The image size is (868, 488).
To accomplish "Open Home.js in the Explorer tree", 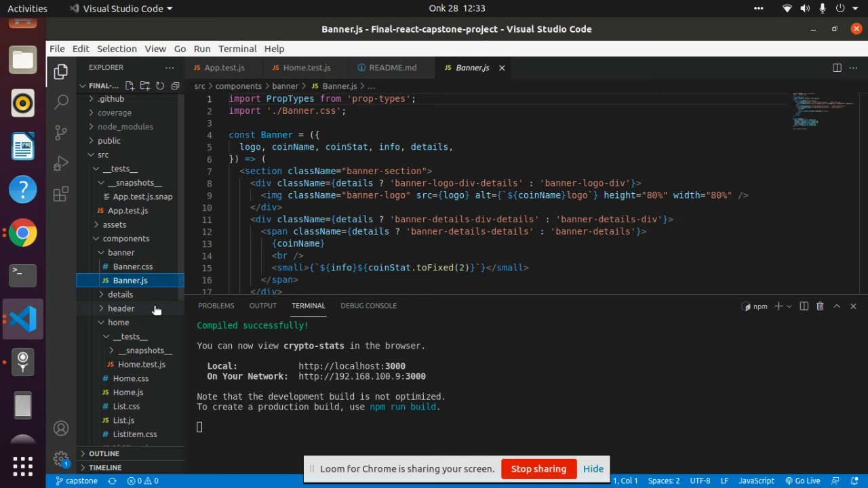I will pos(128,392).
